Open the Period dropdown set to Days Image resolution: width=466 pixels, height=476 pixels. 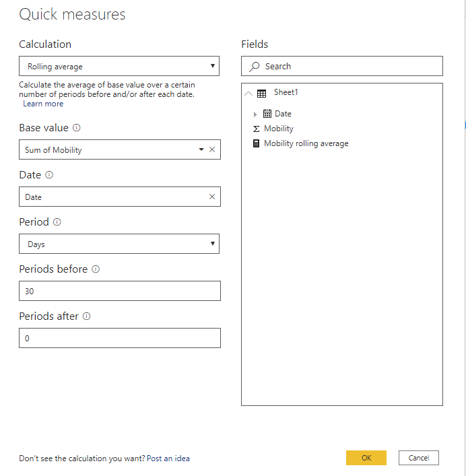(119, 244)
